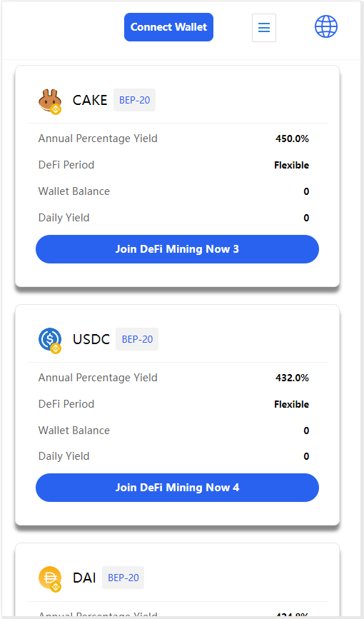Click the 450.0% yield value
The image size is (364, 619).
point(292,139)
